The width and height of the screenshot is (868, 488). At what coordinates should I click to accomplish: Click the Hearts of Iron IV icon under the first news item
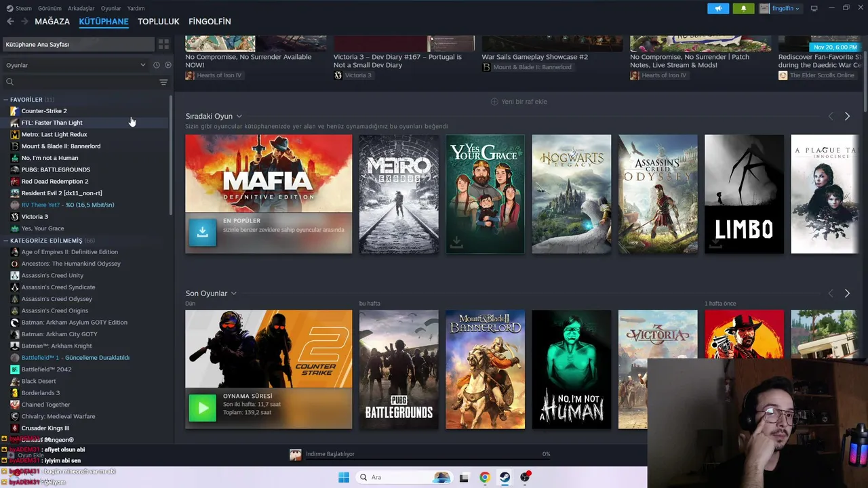tap(190, 75)
